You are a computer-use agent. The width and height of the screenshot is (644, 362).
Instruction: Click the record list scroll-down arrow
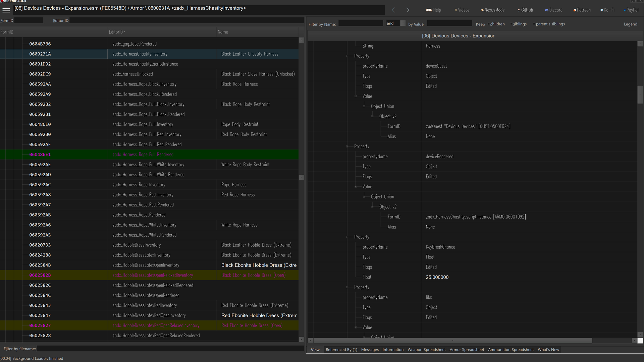click(301, 339)
